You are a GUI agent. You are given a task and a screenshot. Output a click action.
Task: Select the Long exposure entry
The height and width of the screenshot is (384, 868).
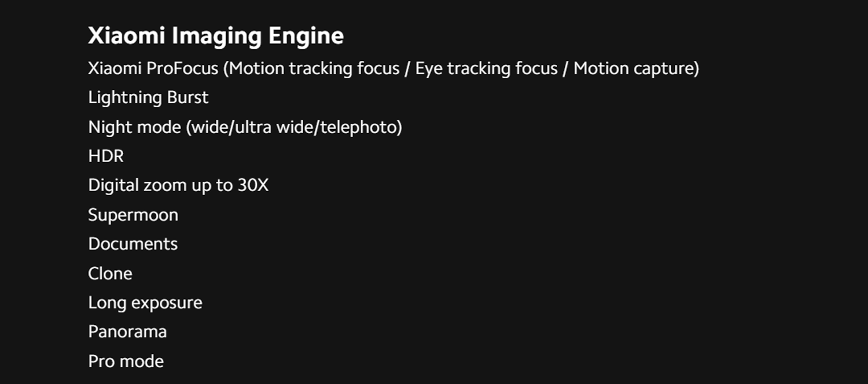145,303
